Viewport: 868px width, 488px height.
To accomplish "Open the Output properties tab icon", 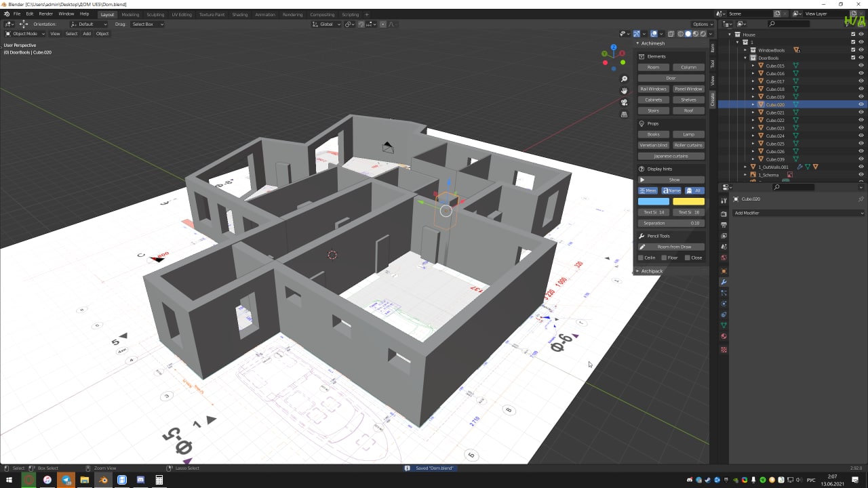I will pyautogui.click(x=724, y=225).
